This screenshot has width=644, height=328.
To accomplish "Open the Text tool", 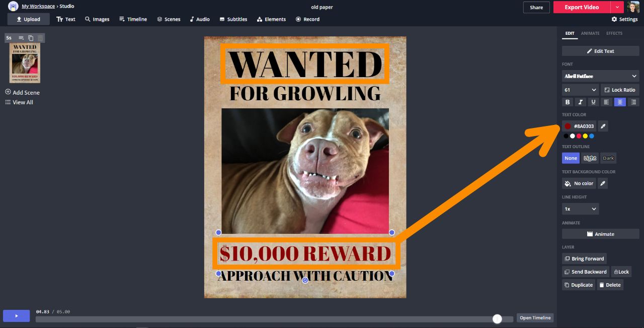I will point(66,19).
